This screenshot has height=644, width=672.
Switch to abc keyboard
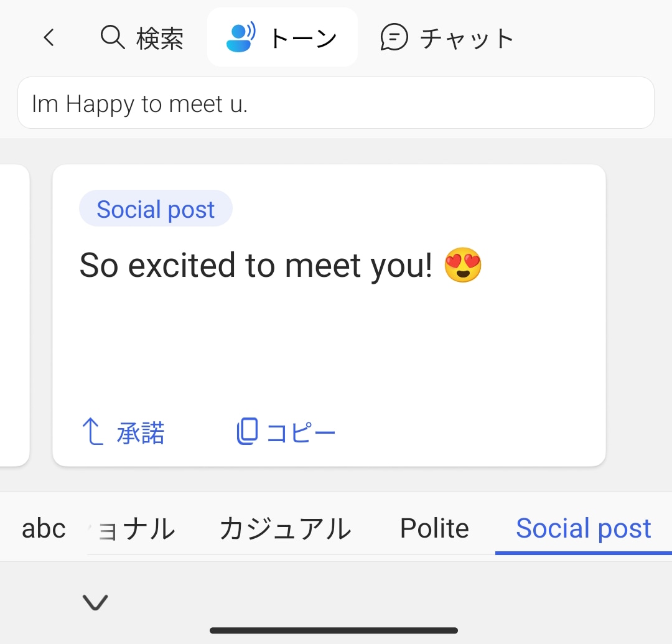click(44, 529)
